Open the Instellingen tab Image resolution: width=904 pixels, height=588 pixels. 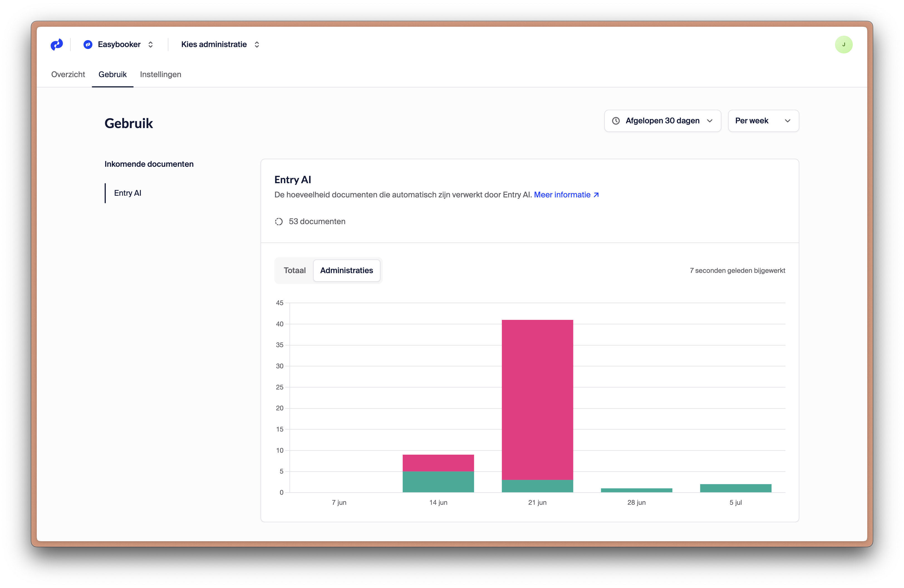point(160,74)
